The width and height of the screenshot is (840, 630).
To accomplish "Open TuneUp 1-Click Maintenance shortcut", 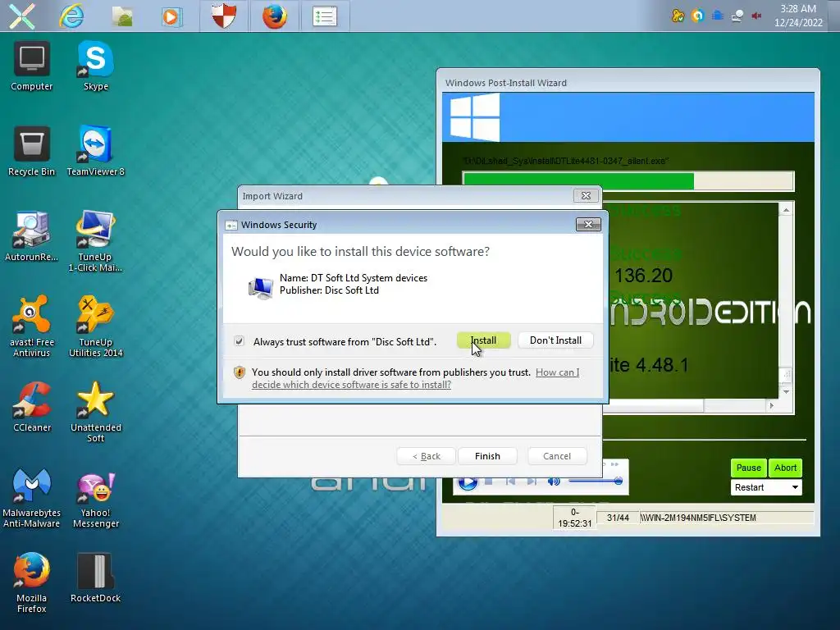I will click(x=95, y=241).
